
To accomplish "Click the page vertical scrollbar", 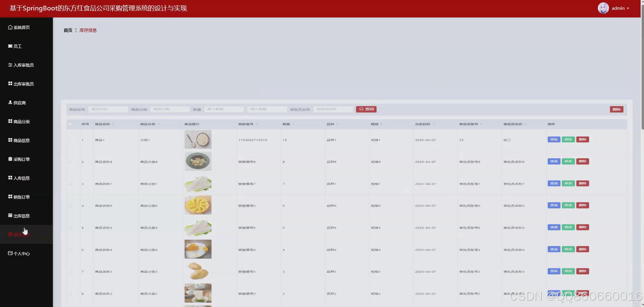I will 642,67.
